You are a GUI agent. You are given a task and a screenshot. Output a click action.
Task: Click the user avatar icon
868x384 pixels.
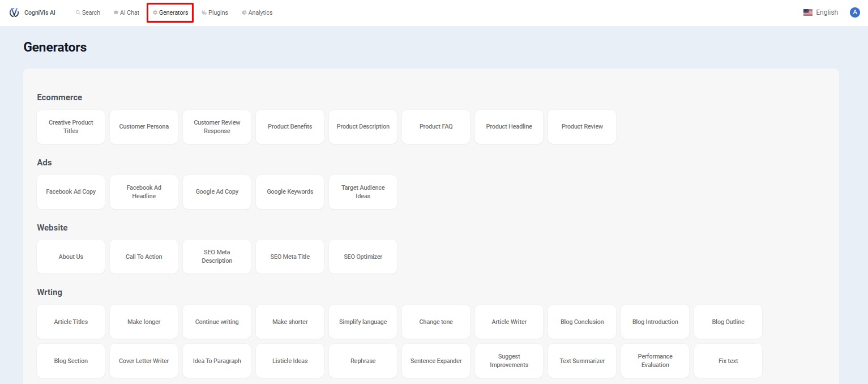point(854,12)
